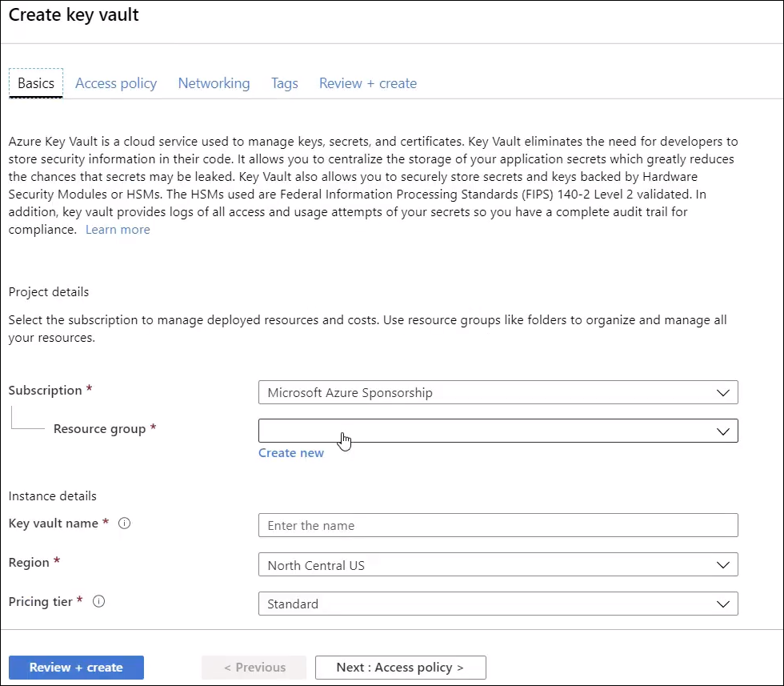Open the Learn more link
Viewport: 784px width, 686px height.
118,230
